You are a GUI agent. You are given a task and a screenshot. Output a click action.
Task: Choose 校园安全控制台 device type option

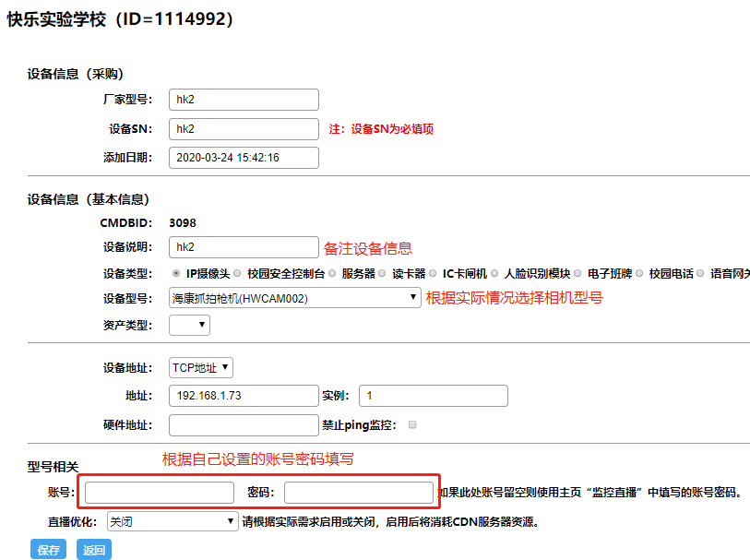238,274
